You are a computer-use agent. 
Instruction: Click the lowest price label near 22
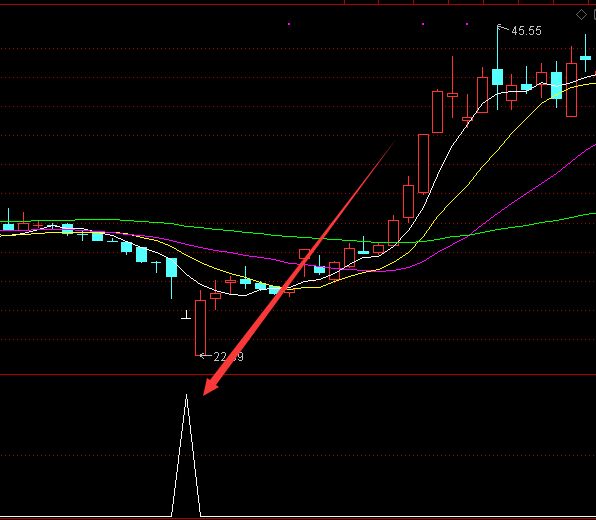pyautogui.click(x=228, y=357)
